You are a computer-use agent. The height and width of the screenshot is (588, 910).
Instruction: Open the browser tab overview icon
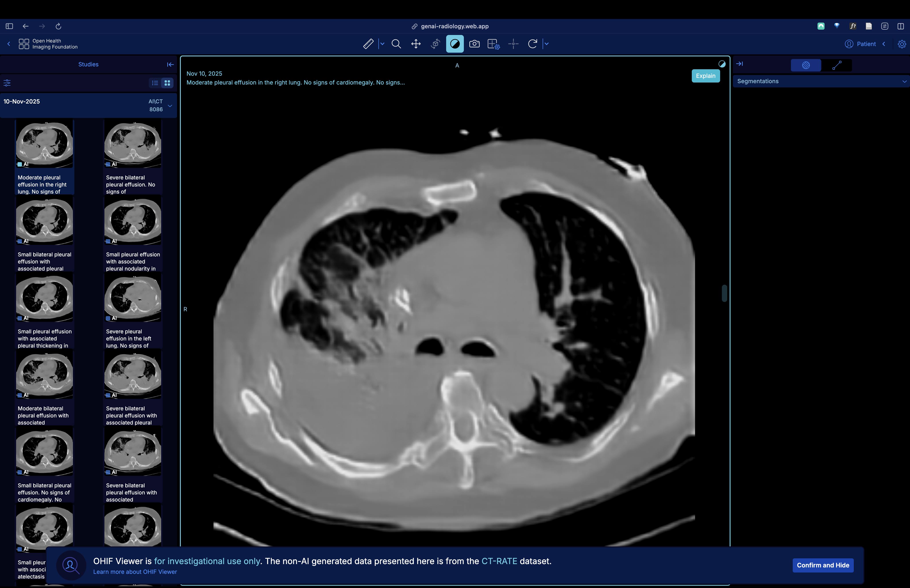885,26
